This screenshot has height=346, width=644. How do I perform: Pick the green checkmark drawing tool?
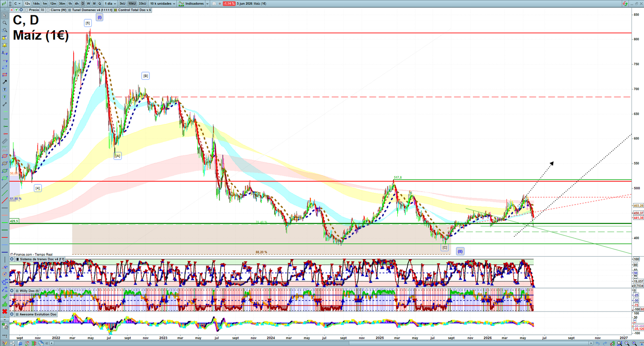[4, 297]
